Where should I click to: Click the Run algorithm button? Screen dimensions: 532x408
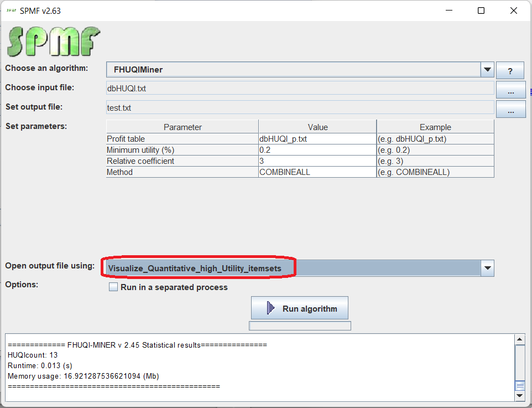(x=300, y=308)
